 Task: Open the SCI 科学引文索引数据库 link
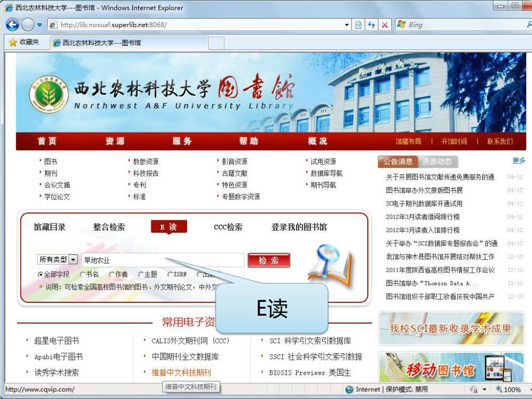310,341
